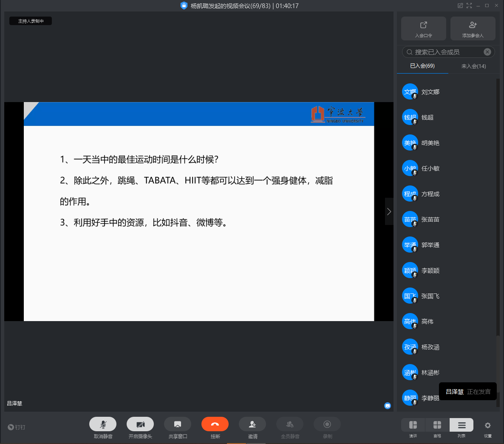
Task: Select participant 张国飞 in the list
Action: tap(430, 296)
